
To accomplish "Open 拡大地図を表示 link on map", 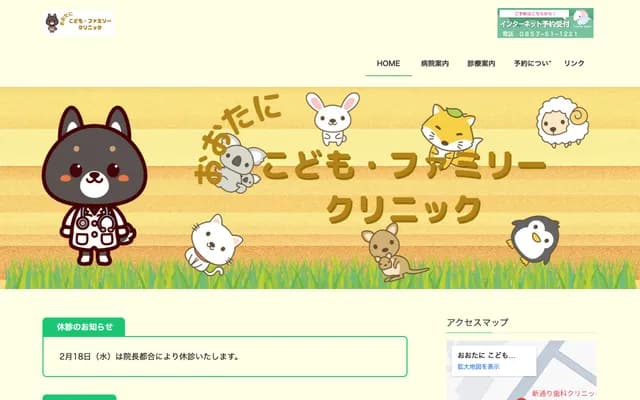I will tap(478, 367).
